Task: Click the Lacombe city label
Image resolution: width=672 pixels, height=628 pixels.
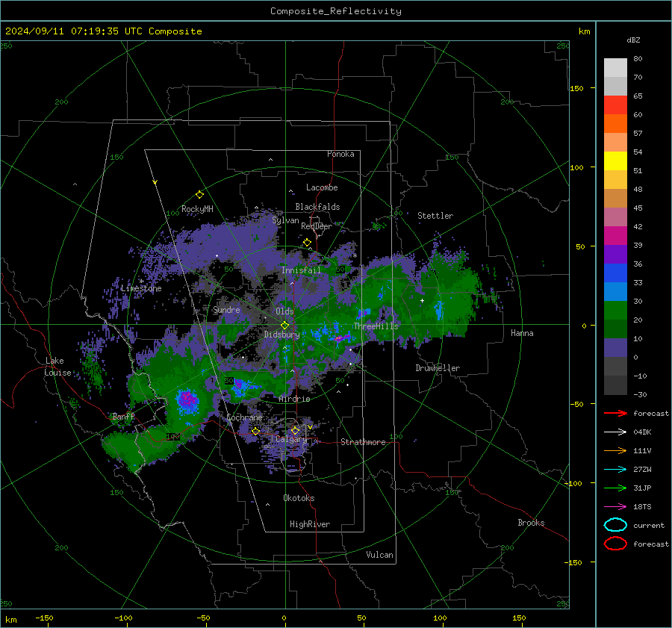Action: (x=322, y=187)
